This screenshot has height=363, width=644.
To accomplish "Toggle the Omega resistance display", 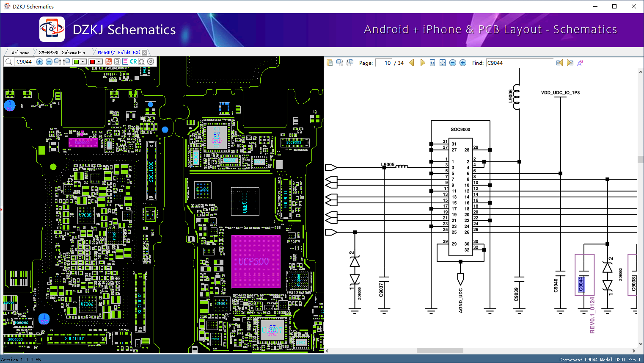I will click(x=142, y=62).
